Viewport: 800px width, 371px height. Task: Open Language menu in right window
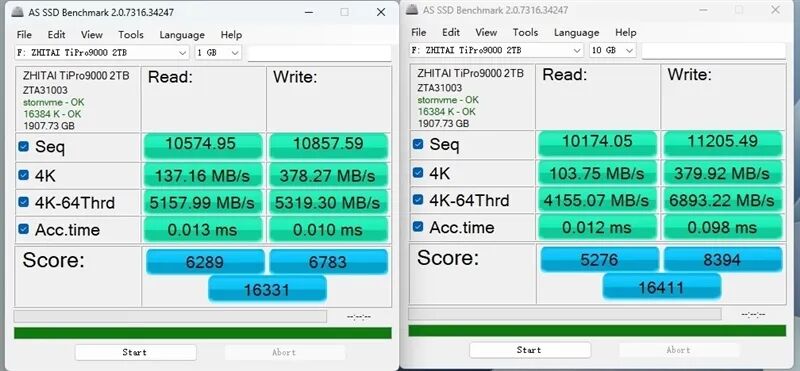576,32
